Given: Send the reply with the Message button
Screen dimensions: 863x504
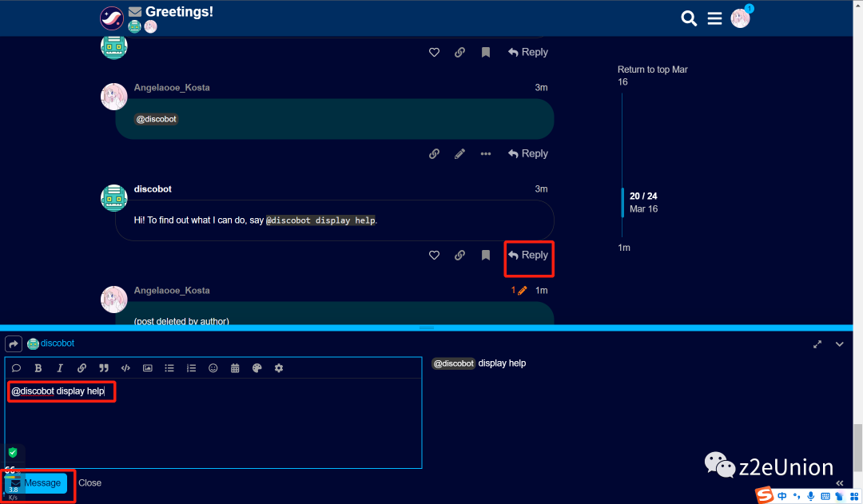Looking at the screenshot, I should (36, 483).
